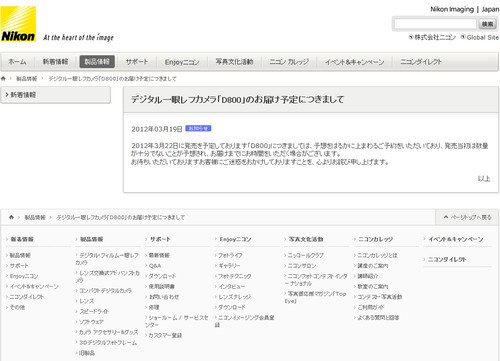The width and height of the screenshot is (500, 361).
Task: Click ソフトウェア footer link
Action: [91, 322]
